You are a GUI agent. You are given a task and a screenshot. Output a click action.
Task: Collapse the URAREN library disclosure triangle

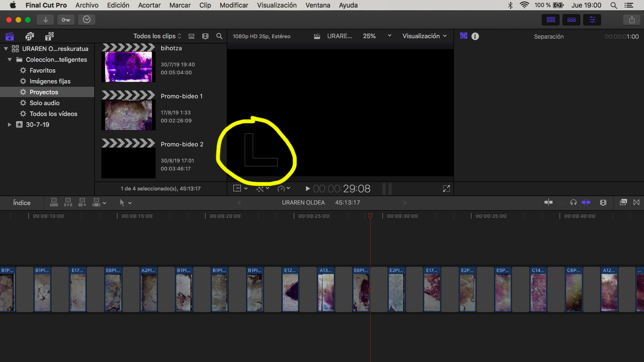[6, 49]
